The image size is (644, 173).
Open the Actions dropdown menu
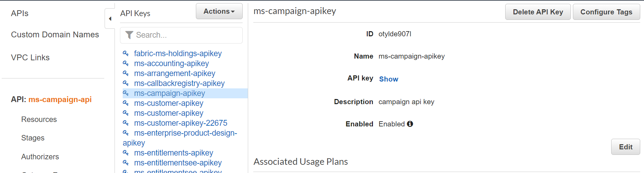coord(219,11)
